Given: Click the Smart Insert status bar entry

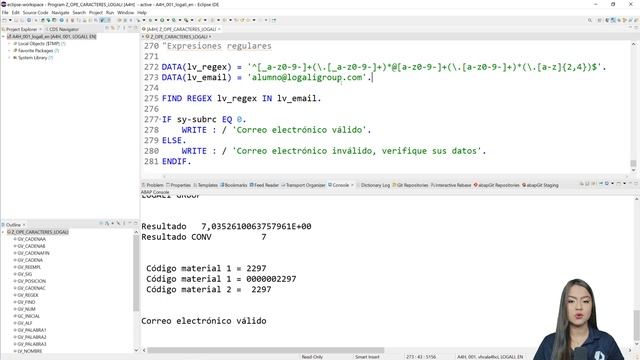Looking at the screenshot, I should click(367, 357).
